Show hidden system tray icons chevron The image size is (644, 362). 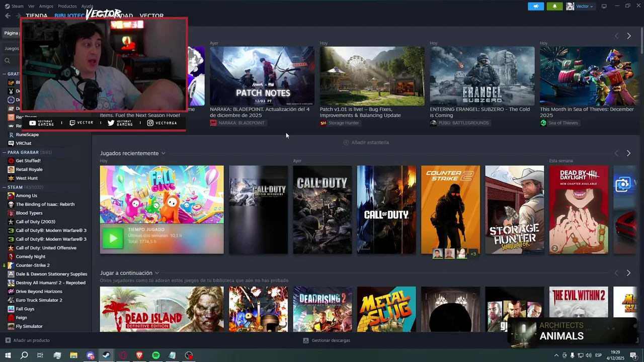click(x=556, y=355)
